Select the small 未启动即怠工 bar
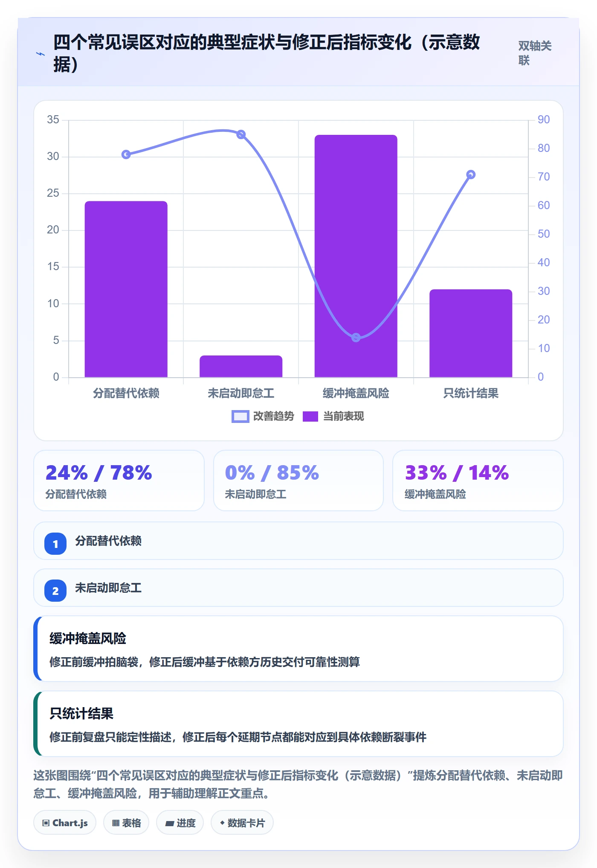 [241, 367]
